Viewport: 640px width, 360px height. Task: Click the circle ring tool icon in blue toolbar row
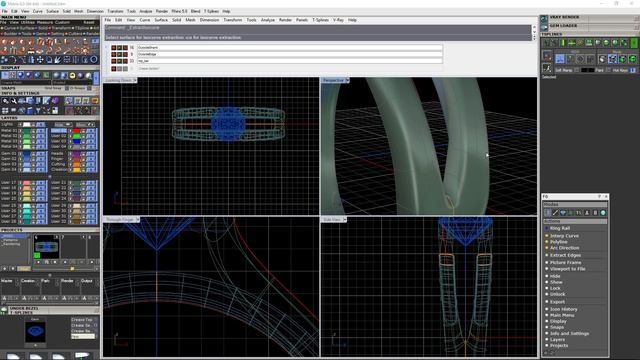coord(94,60)
